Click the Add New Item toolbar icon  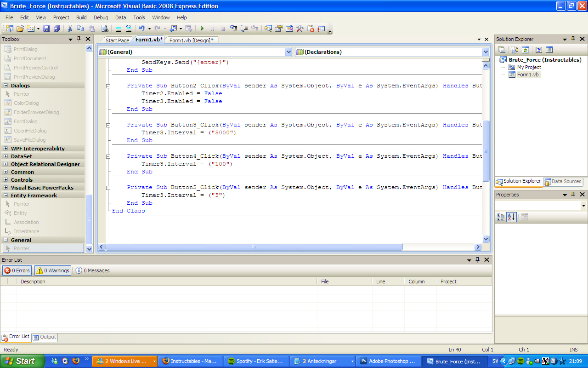click(31, 29)
